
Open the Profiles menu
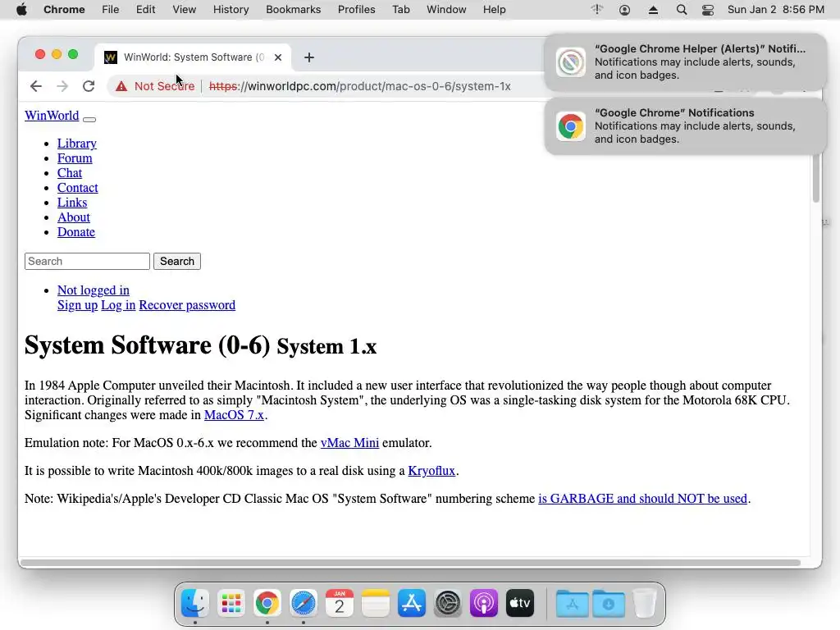pos(356,10)
